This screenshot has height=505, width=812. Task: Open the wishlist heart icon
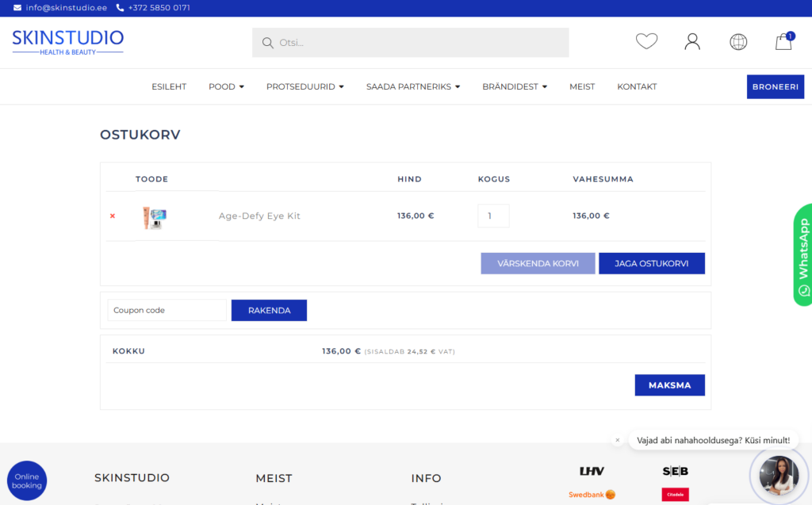646,41
